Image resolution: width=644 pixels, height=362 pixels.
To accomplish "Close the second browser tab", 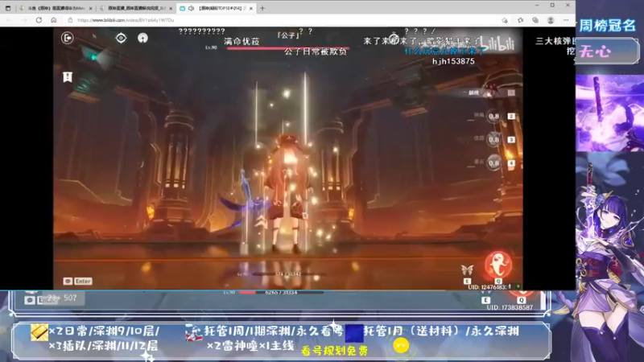I will point(171,8).
